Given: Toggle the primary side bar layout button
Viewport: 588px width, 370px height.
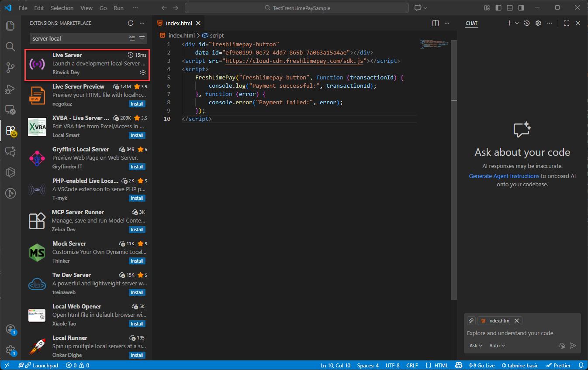Looking at the screenshot, I should click(498, 8).
